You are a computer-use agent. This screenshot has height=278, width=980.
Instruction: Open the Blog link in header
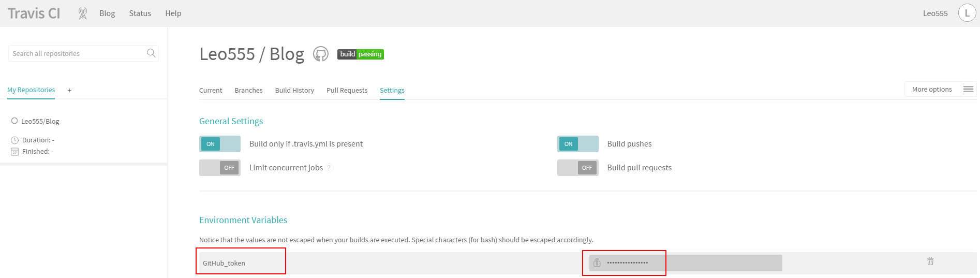[107, 13]
